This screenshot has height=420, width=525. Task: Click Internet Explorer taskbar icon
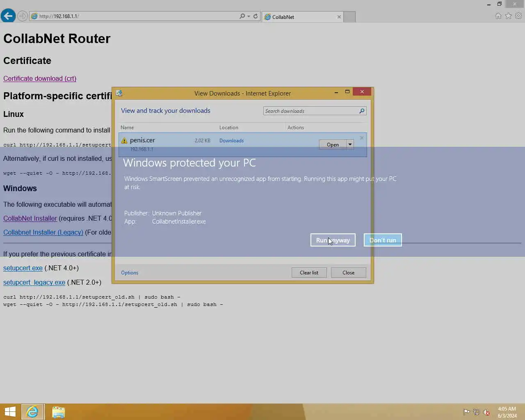pos(32,412)
